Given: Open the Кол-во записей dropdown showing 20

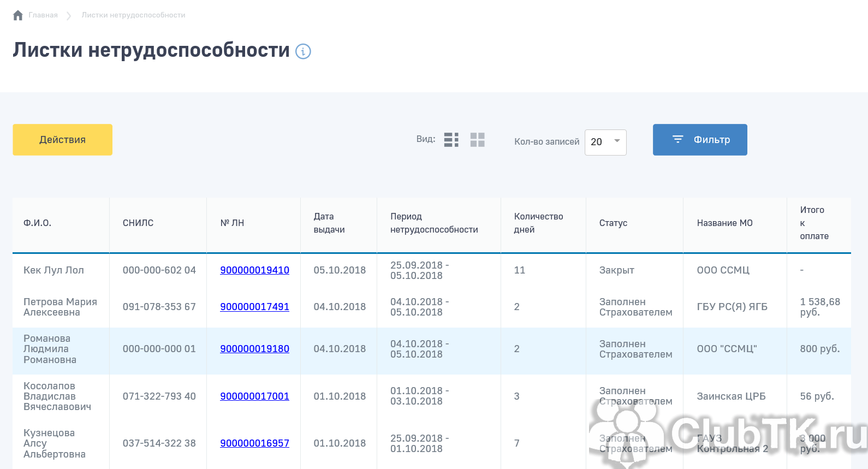Looking at the screenshot, I should tap(605, 142).
